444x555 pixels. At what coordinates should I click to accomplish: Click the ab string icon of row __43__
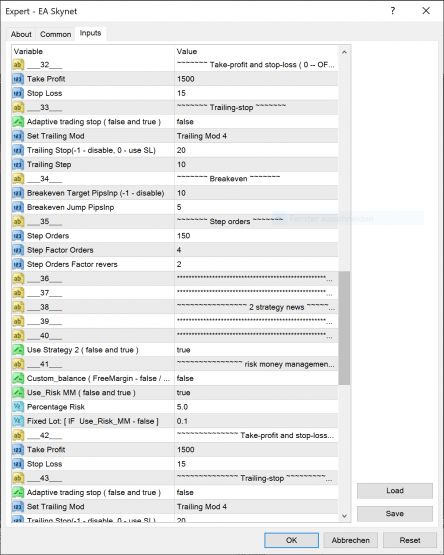pos(18,478)
